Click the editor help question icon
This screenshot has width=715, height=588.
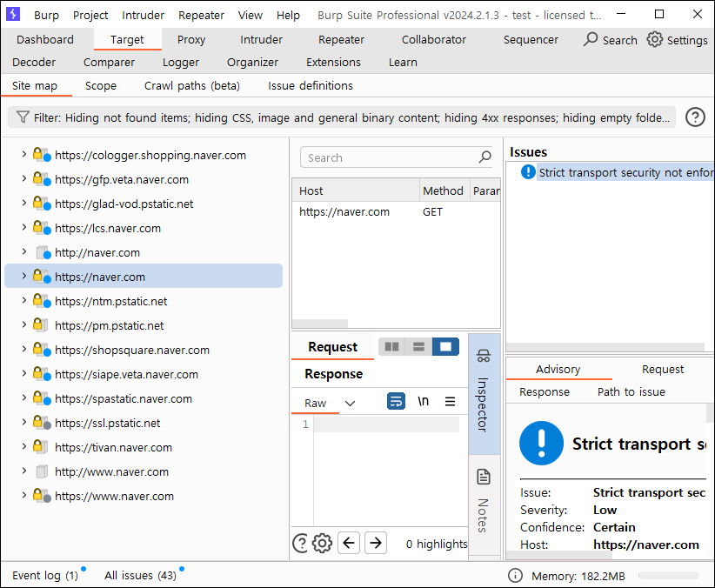(x=300, y=543)
